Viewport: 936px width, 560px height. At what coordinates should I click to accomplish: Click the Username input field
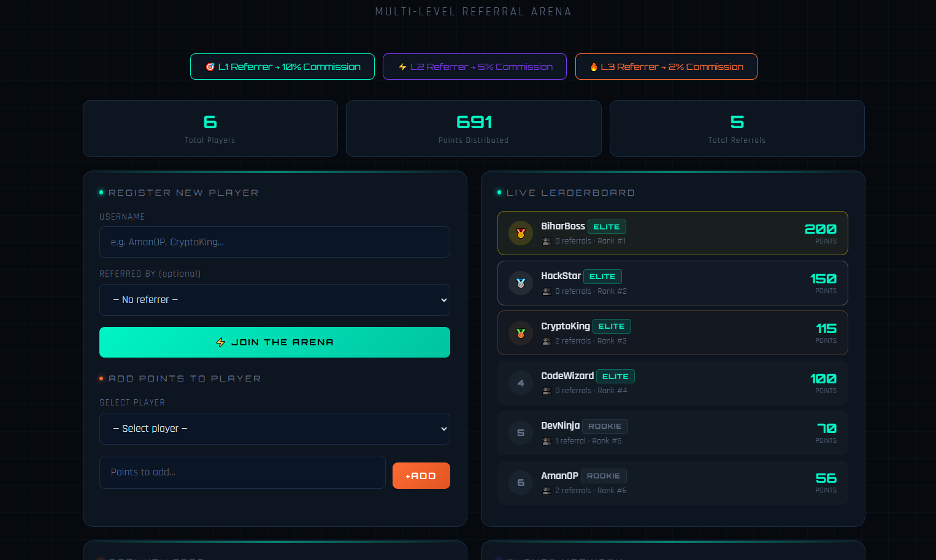tap(274, 242)
